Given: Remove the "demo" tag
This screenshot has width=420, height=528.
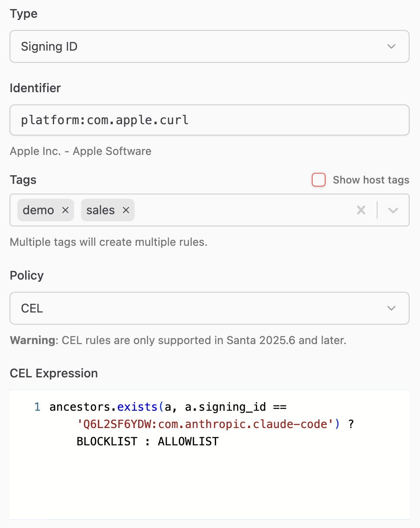Looking at the screenshot, I should point(65,210).
